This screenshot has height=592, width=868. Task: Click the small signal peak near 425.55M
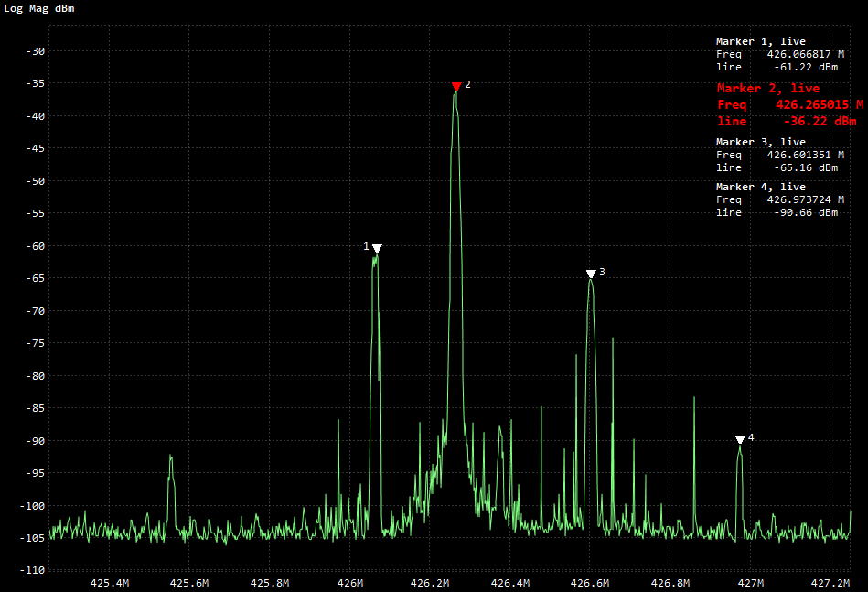click(170, 457)
